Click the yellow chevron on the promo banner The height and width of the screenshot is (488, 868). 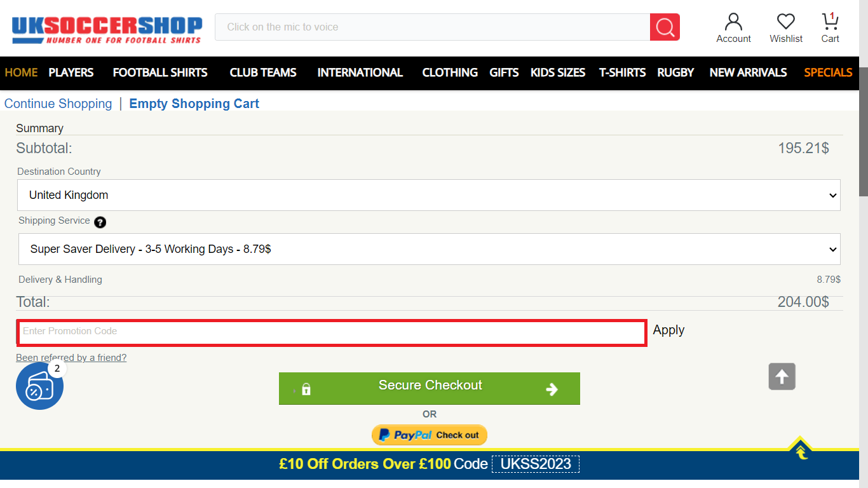pyautogui.click(x=799, y=451)
